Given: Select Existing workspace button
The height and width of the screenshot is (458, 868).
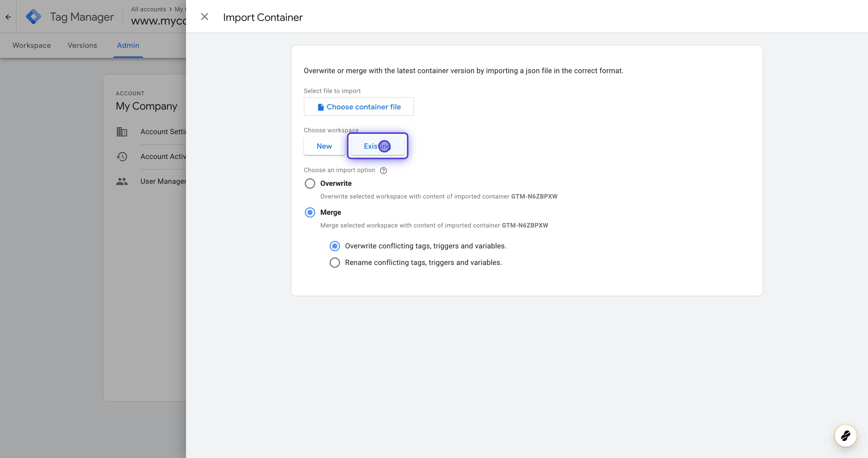Looking at the screenshot, I should (x=377, y=146).
